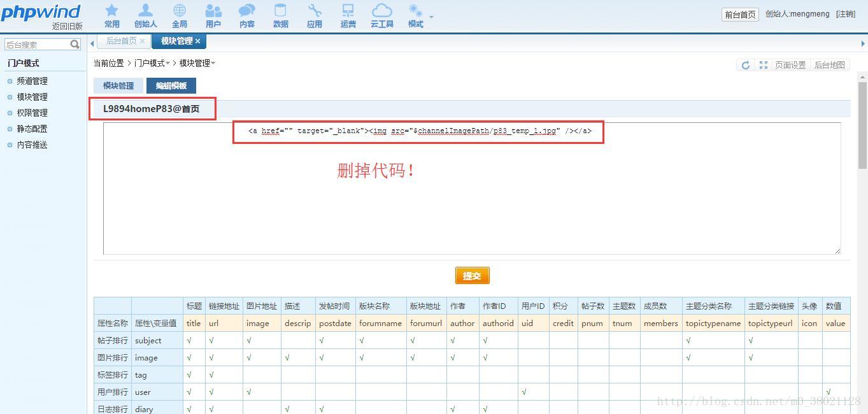
Task: Click the 编辑模板 sub-tab
Action: pos(171,85)
